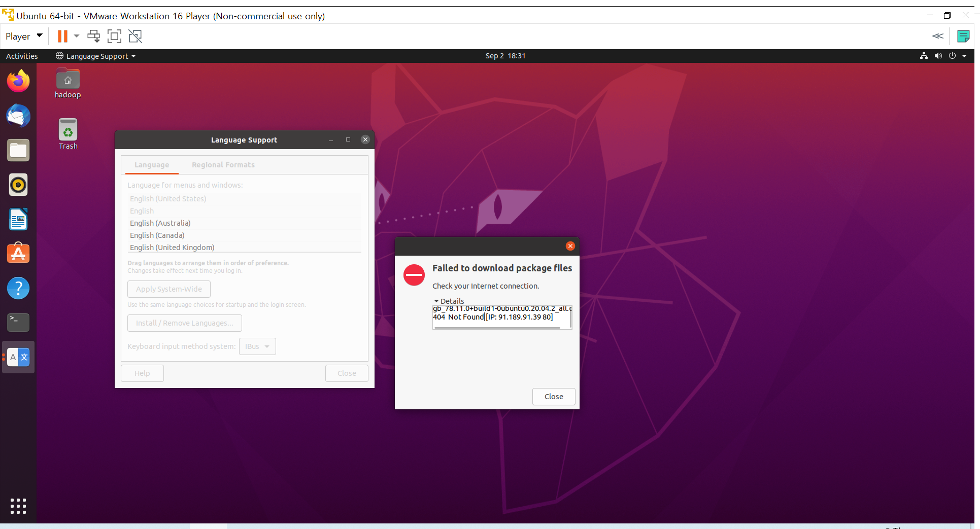Switch to the Regional Formats tab
The width and height of the screenshot is (980, 529).
pos(223,165)
